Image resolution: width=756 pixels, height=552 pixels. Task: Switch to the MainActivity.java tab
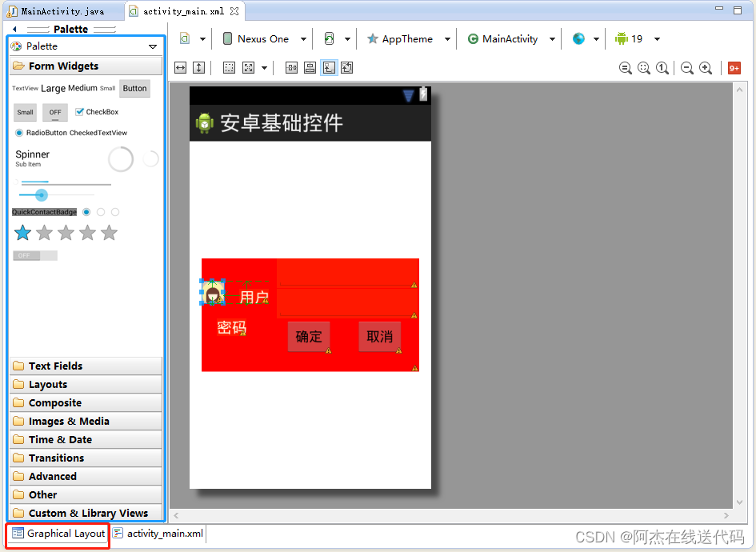(62, 11)
